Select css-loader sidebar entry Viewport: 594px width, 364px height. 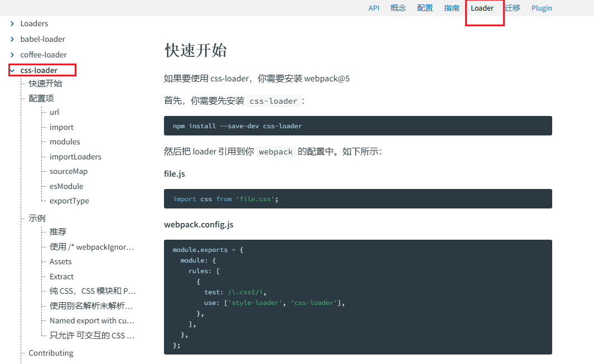38,70
